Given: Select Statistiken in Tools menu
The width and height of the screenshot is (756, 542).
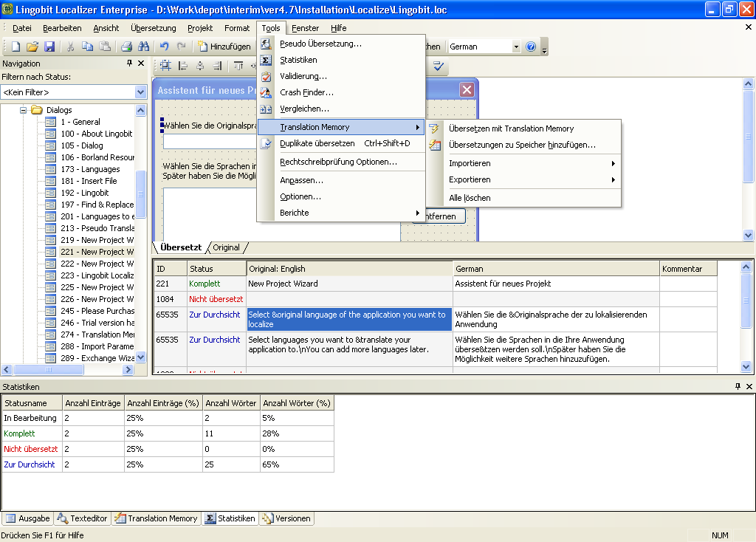Looking at the screenshot, I should [x=341, y=61].
